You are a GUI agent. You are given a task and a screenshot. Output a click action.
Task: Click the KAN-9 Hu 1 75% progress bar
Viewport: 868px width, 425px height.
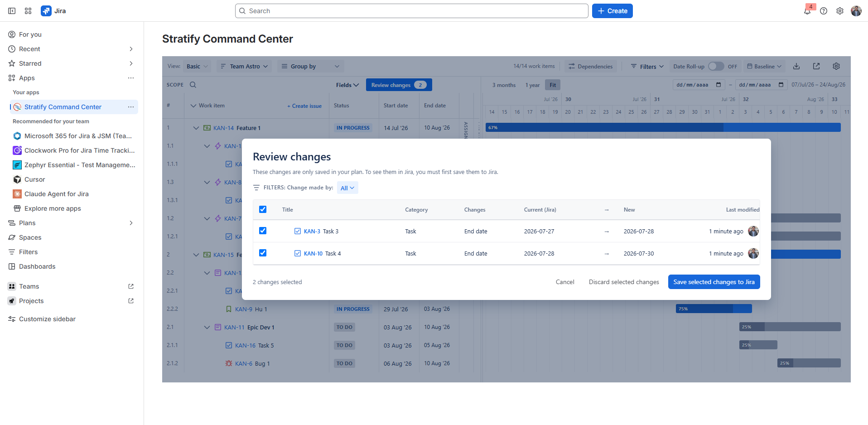tap(714, 309)
